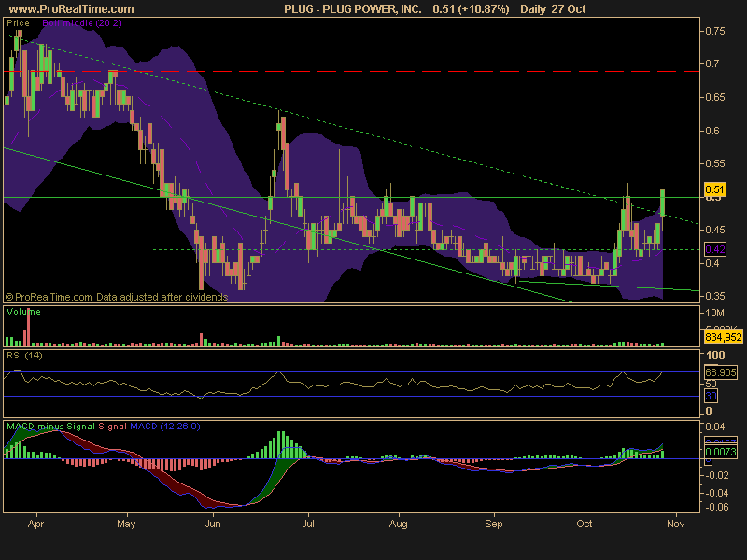Viewport: 747px width, 560px height.
Task: Click the Daily 27 Oct timeframe label
Action: pyautogui.click(x=553, y=9)
